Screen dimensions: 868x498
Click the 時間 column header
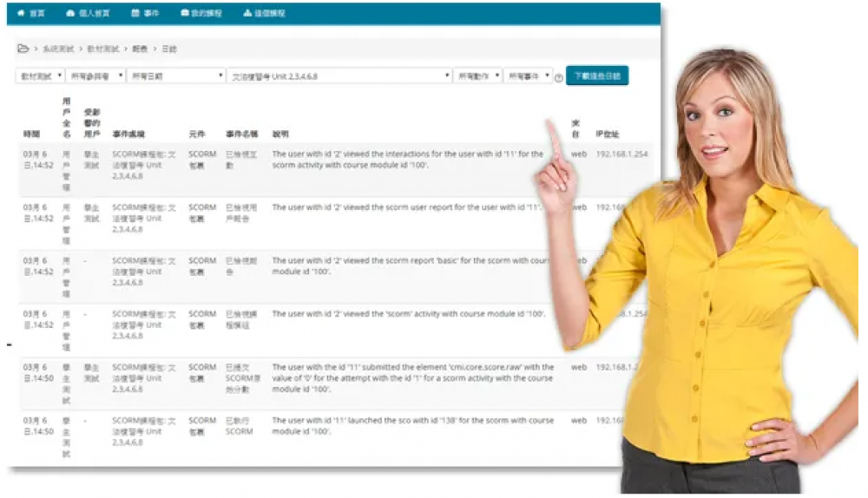pyautogui.click(x=31, y=134)
